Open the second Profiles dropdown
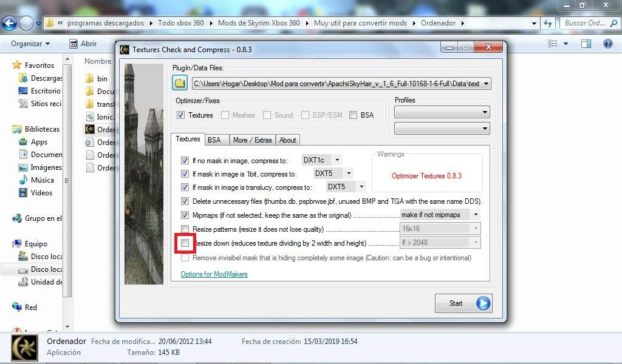 (x=442, y=129)
